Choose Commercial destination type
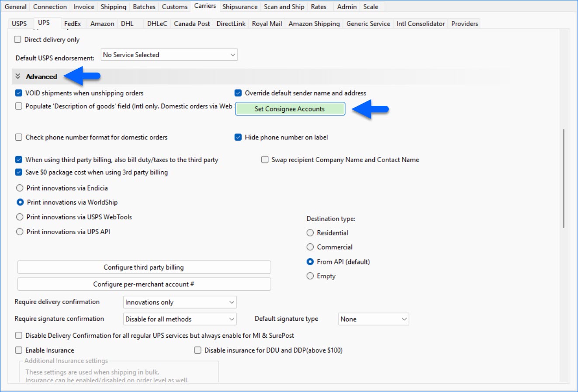 click(310, 247)
